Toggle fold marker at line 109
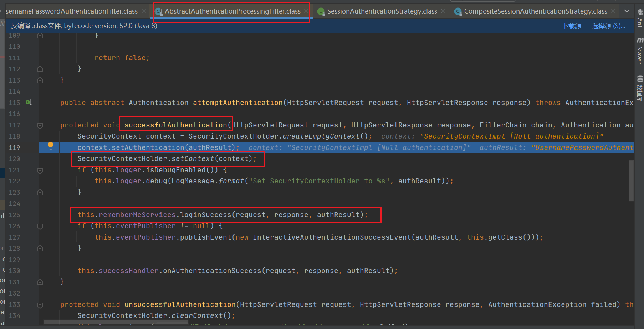 [40, 36]
